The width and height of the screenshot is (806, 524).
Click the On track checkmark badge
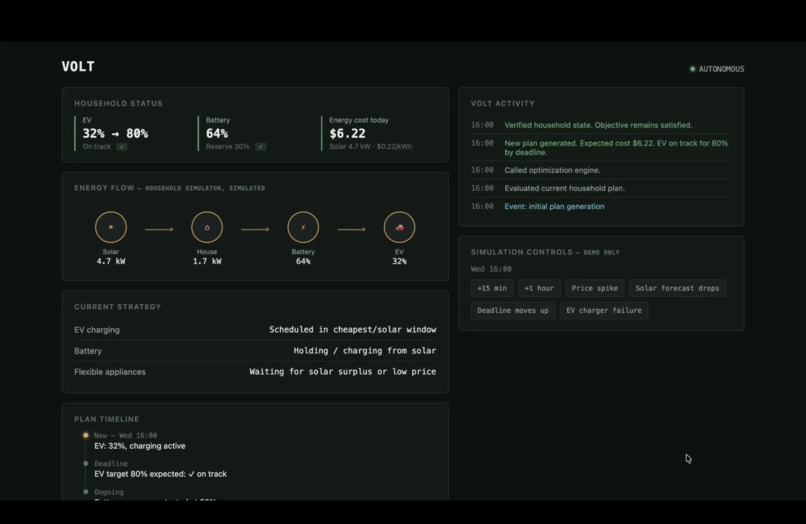[121, 147]
